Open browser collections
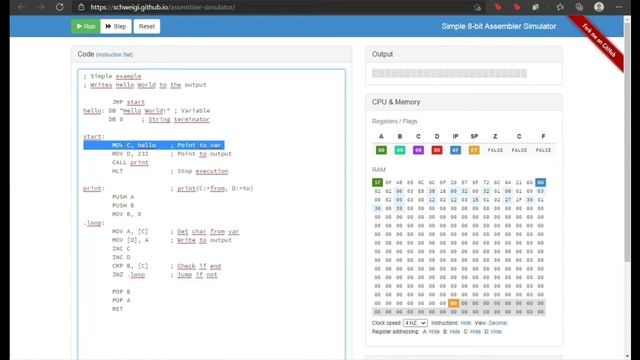 [x=579, y=7]
